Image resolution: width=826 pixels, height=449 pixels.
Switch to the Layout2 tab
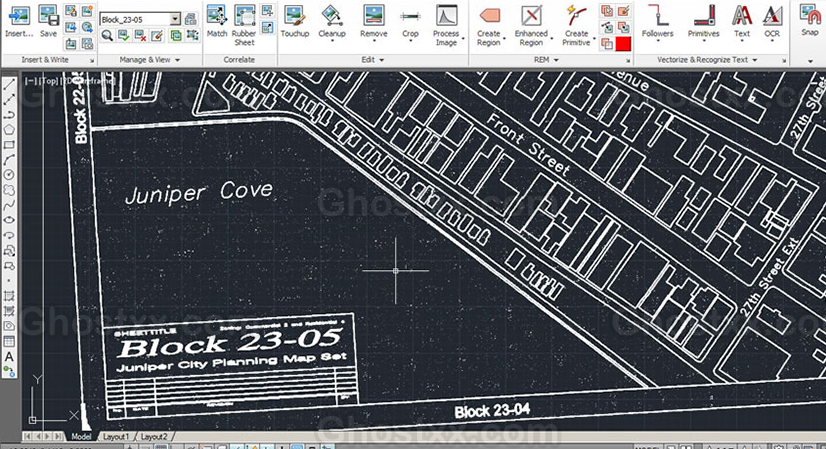tap(154, 436)
